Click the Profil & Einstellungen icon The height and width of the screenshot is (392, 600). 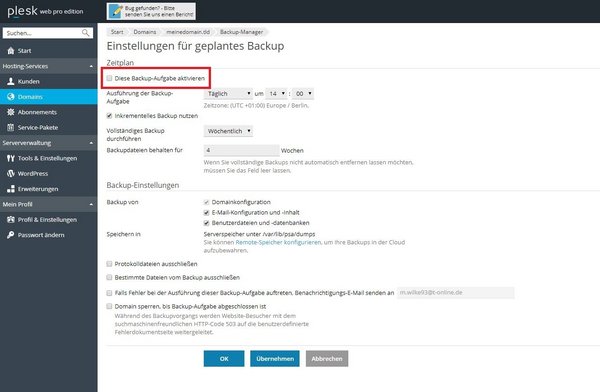pyautogui.click(x=11, y=219)
